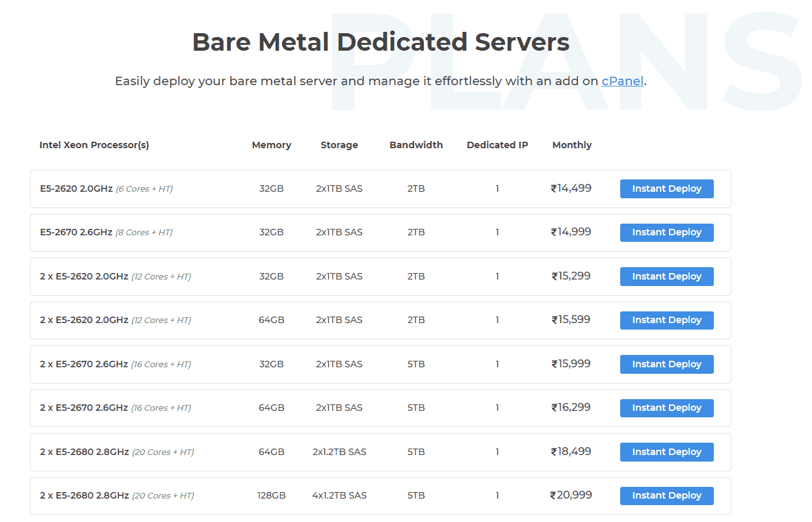Click the processor name in the ₹15,999 row
812x522 pixels.
click(x=84, y=364)
